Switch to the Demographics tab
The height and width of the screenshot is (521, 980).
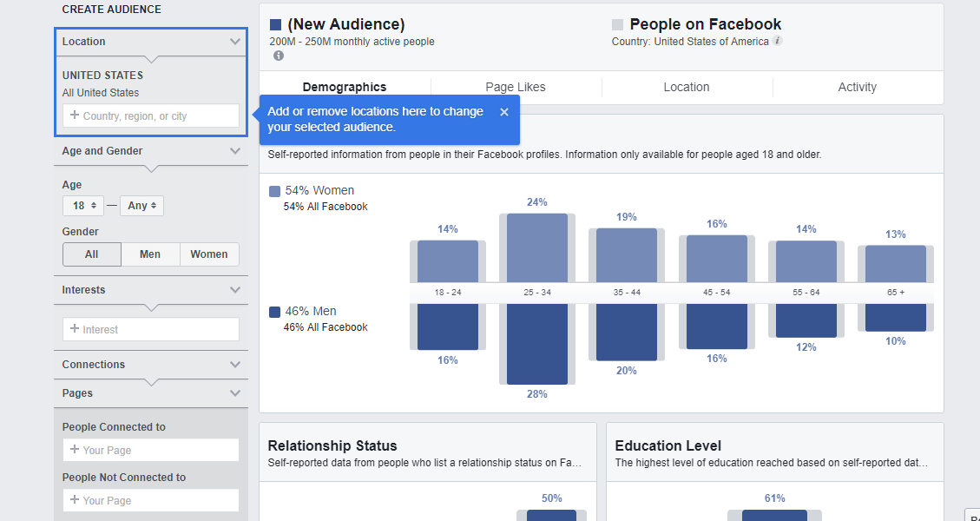point(345,87)
